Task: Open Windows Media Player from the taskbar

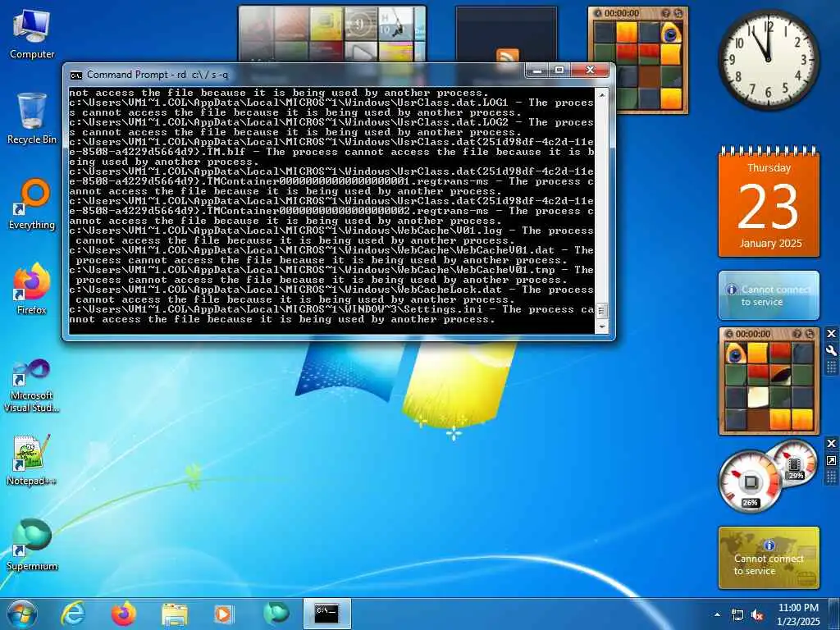Action: [x=224, y=614]
